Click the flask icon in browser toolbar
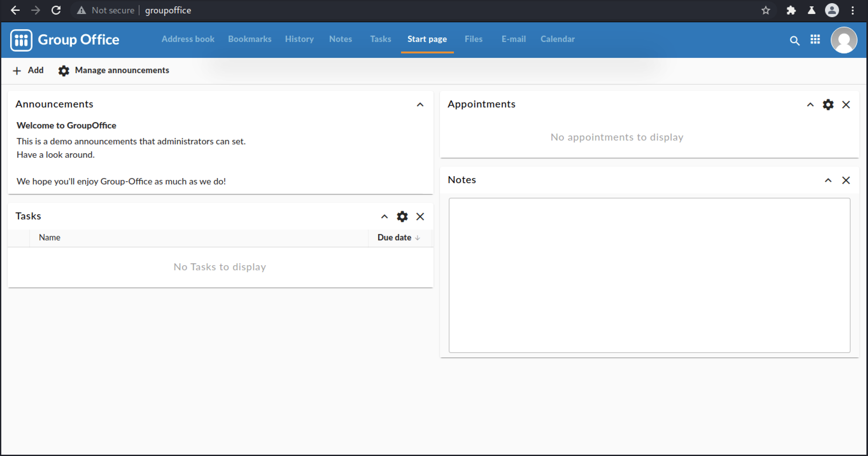 click(x=811, y=10)
